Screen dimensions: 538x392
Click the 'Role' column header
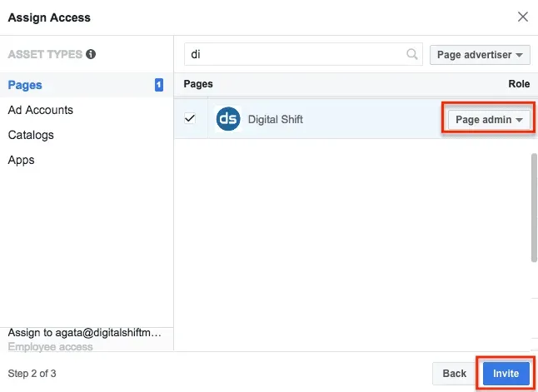tap(519, 84)
